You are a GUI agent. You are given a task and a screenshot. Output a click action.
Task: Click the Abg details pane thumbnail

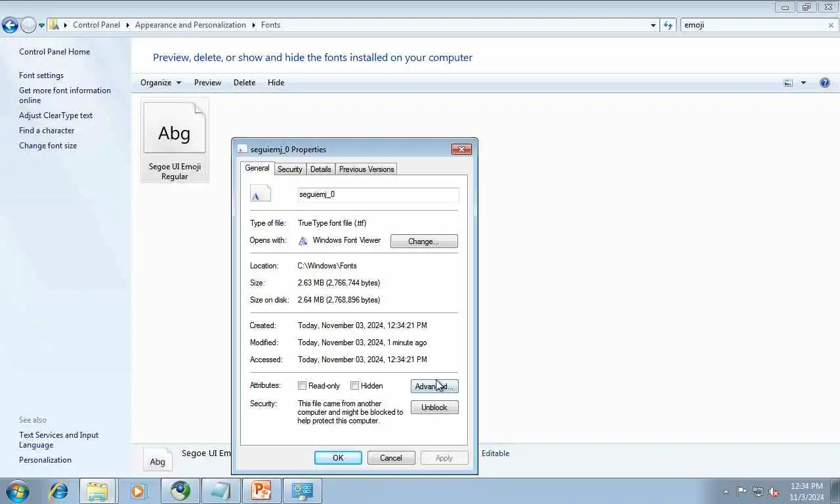(x=157, y=459)
